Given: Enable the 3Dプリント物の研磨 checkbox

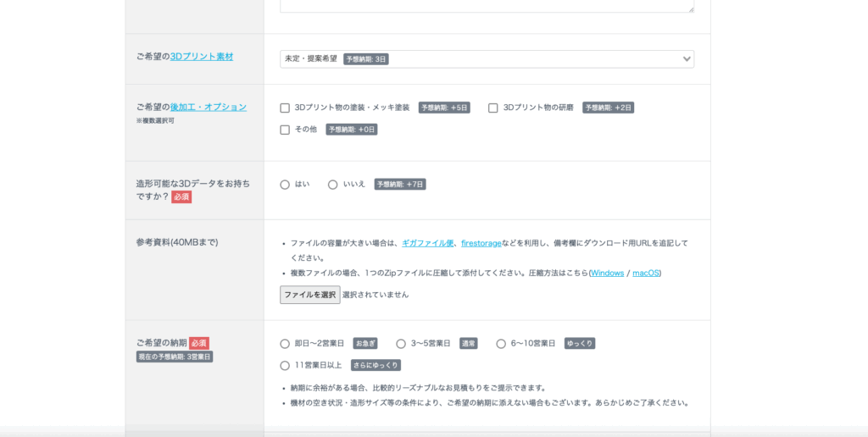Looking at the screenshot, I should click(x=493, y=108).
